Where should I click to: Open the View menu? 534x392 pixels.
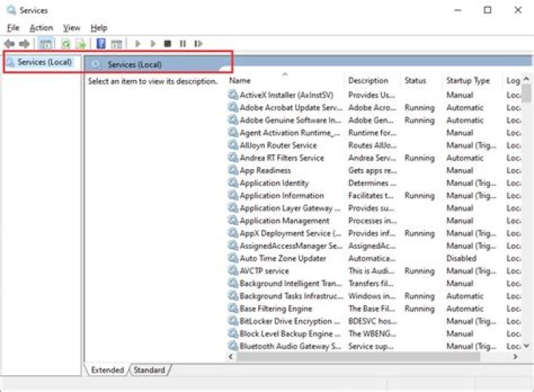tap(71, 27)
